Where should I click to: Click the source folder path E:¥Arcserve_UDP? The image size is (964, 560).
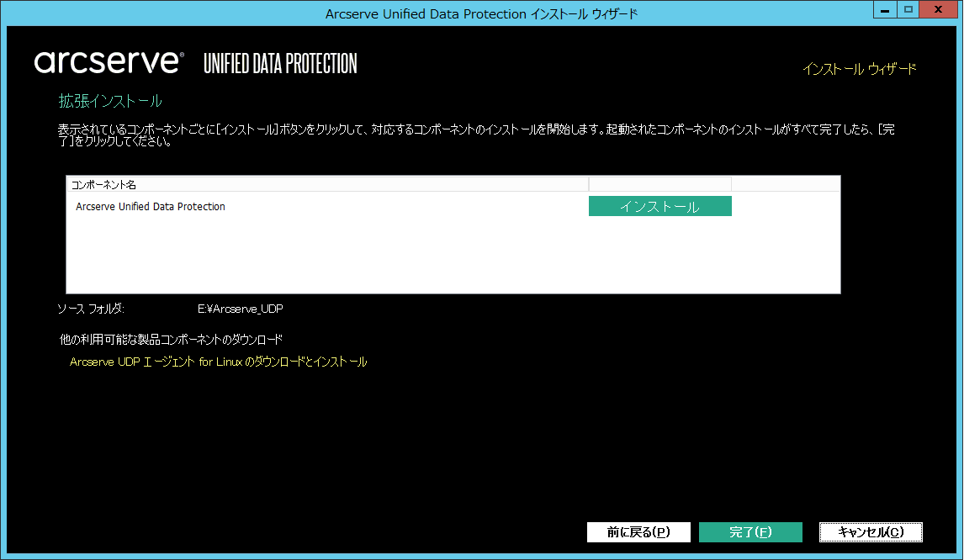[241, 309]
